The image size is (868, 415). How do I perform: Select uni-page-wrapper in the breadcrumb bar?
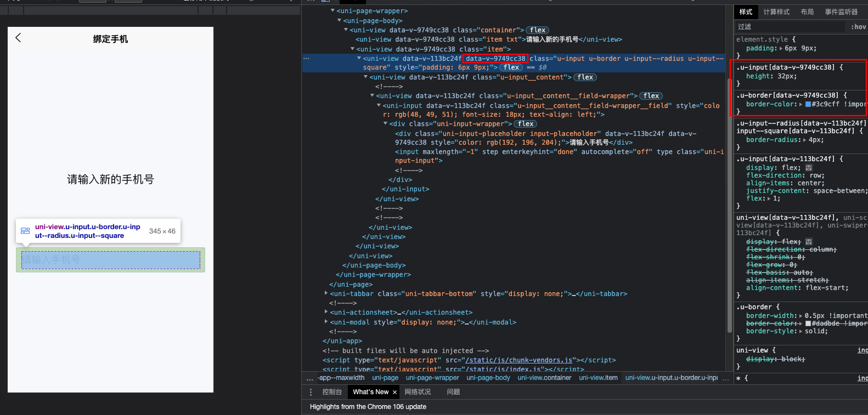click(432, 378)
